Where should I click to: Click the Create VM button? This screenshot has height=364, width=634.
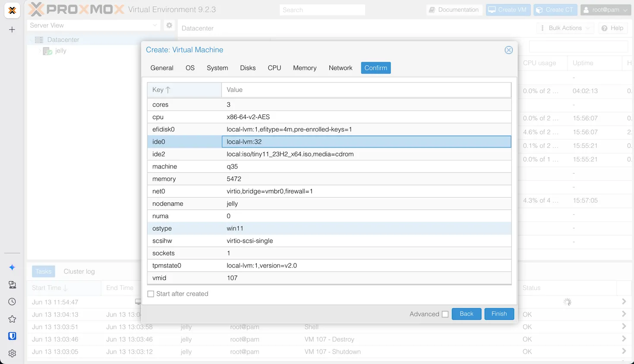coord(508,9)
